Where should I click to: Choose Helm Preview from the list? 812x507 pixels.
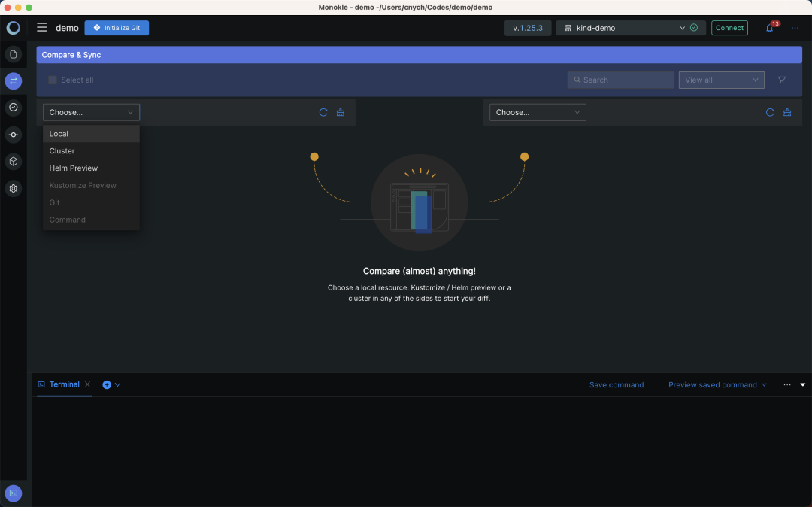[91, 168]
